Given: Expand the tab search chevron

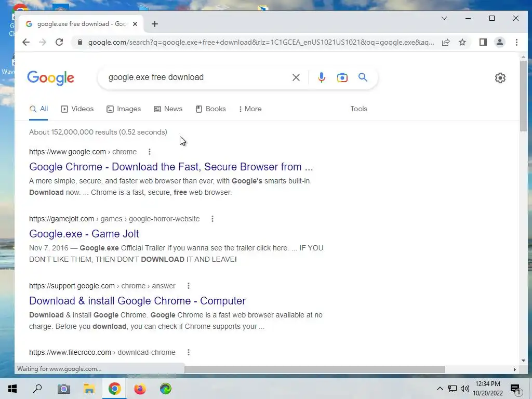Looking at the screenshot, I should click(x=444, y=18).
